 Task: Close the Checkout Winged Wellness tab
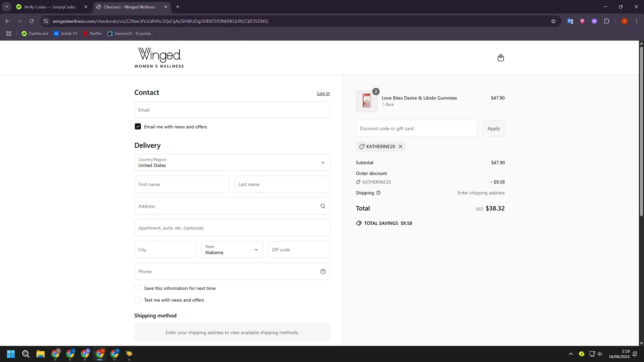166,7
